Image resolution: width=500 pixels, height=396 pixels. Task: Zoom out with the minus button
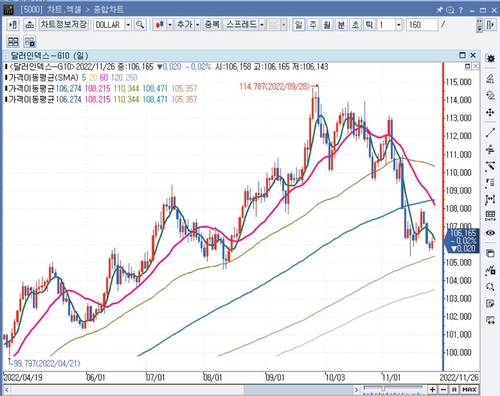click(443, 389)
